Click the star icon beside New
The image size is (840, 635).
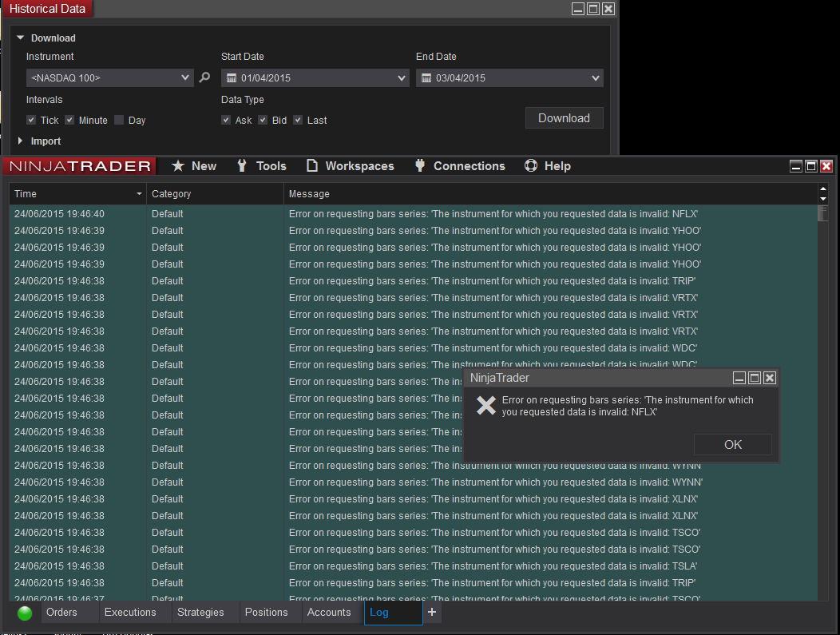pyautogui.click(x=178, y=166)
